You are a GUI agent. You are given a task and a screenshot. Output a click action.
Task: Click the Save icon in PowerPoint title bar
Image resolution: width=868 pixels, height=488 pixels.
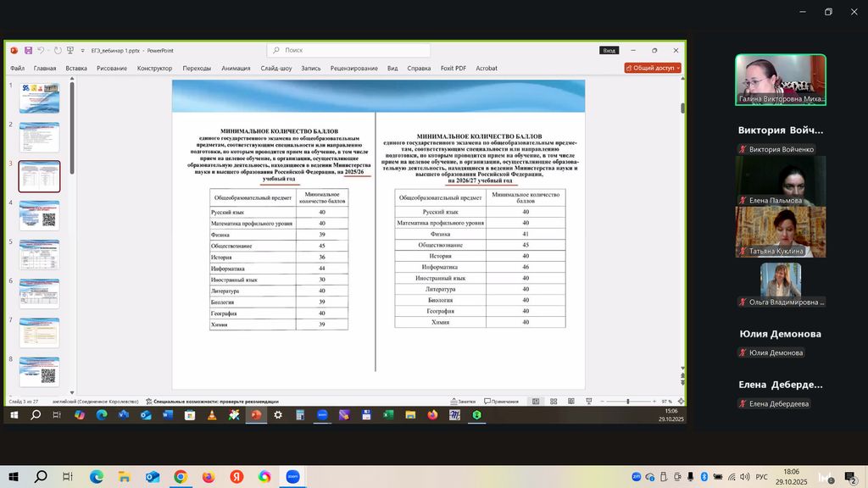(x=28, y=51)
